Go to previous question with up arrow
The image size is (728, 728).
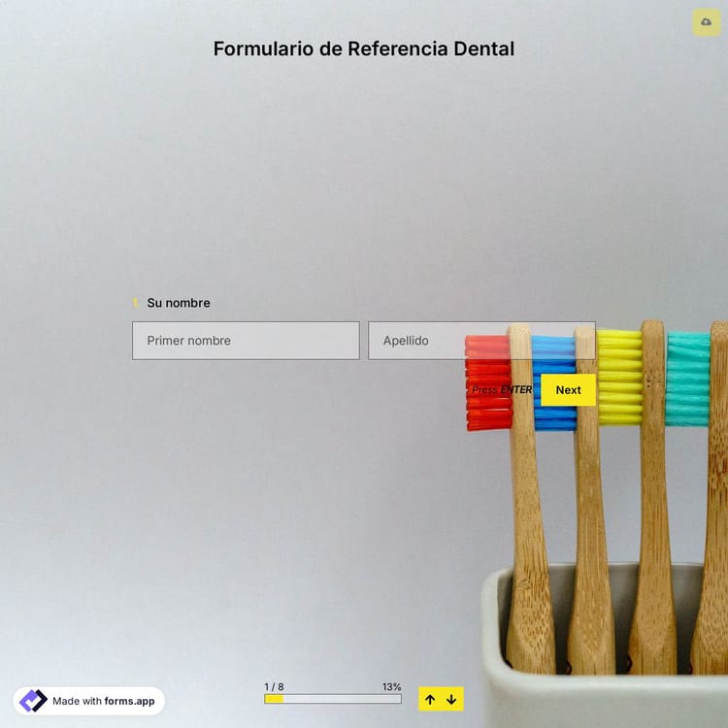(430, 699)
